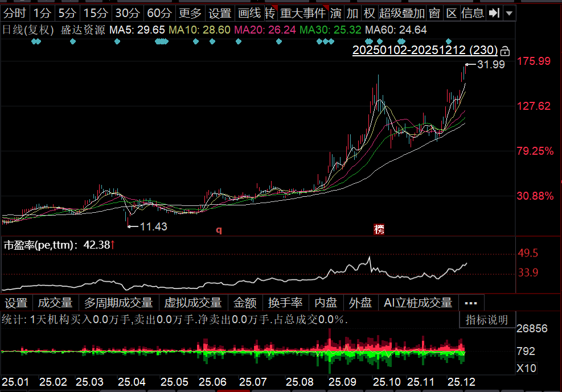Click the 25.12 date on time axis
Image resolution: width=562 pixels, height=392 pixels.
pyautogui.click(x=461, y=382)
